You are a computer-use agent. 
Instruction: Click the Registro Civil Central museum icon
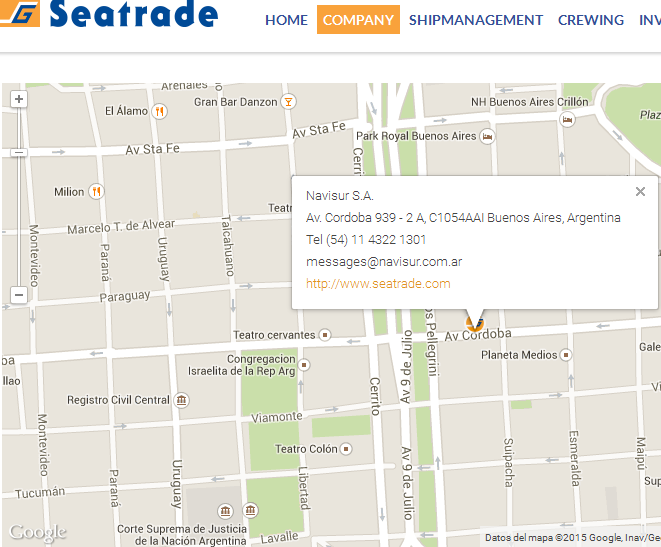click(x=181, y=400)
